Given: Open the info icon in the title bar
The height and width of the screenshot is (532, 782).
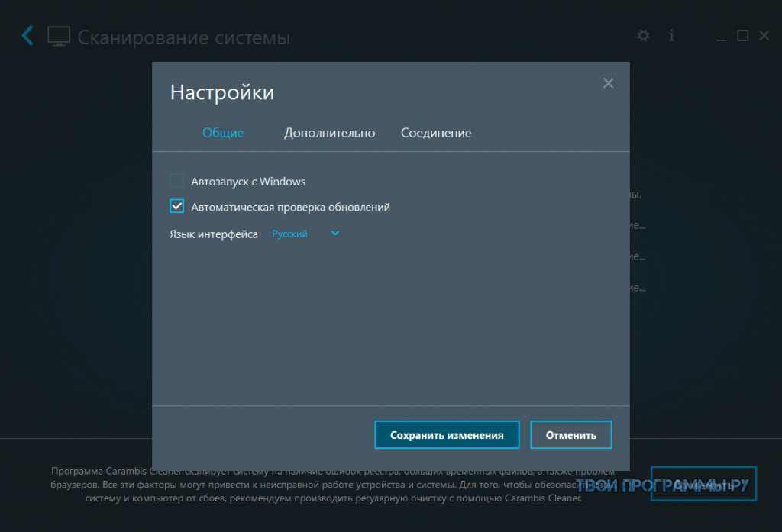Looking at the screenshot, I should coord(671,35).
